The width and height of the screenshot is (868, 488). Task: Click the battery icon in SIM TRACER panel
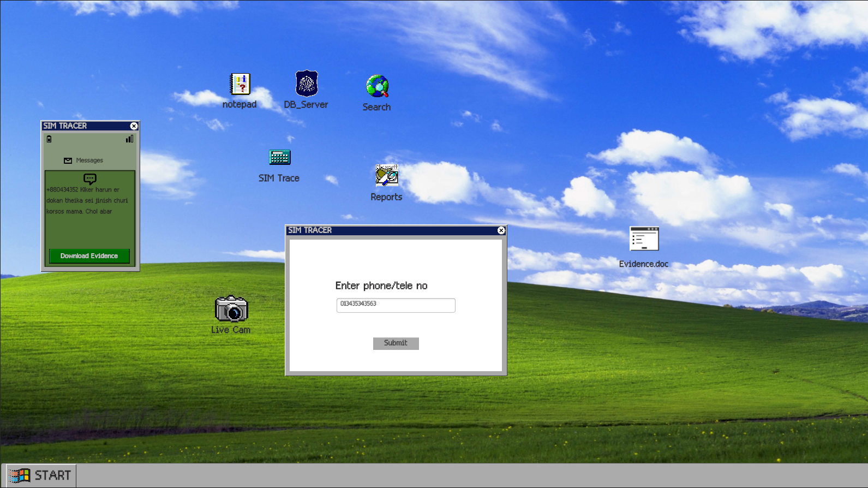point(49,139)
